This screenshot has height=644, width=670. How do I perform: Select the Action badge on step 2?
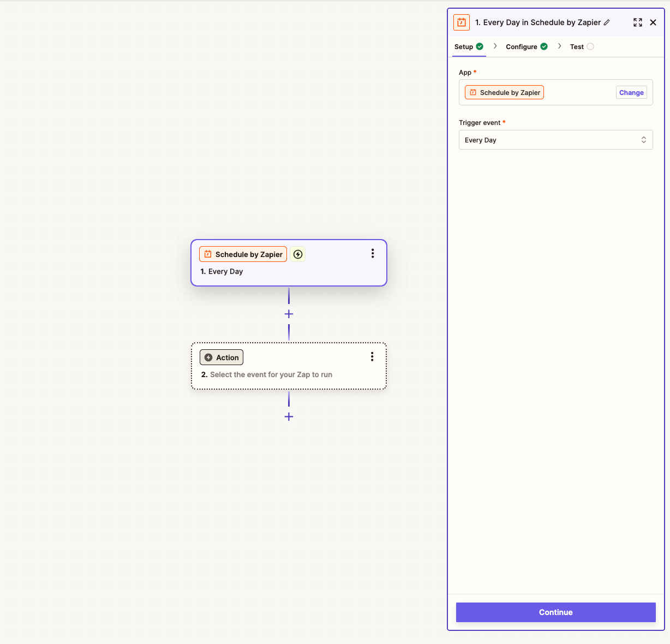pyautogui.click(x=222, y=357)
